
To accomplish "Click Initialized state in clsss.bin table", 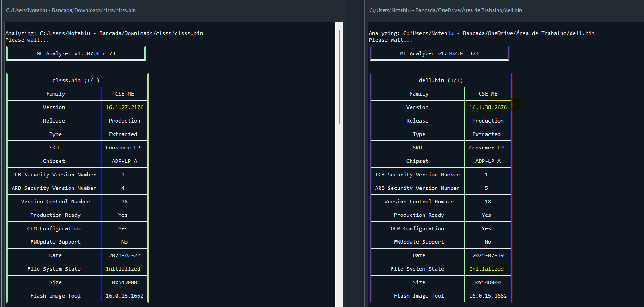I will coord(123,269).
